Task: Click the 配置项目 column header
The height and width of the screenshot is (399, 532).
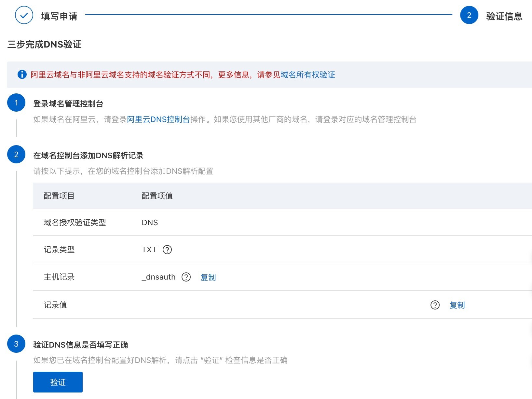Action: coord(58,196)
